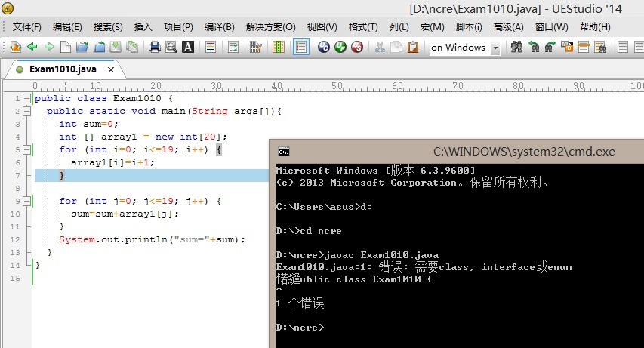644x348 pixels.
Task: Click the green back arrow icon
Action: 32,47
